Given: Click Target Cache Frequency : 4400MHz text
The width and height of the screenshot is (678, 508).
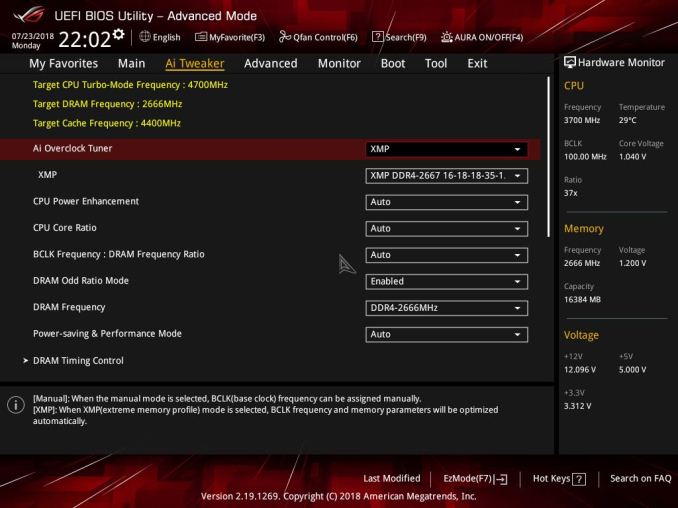Looking at the screenshot, I should click(107, 123).
